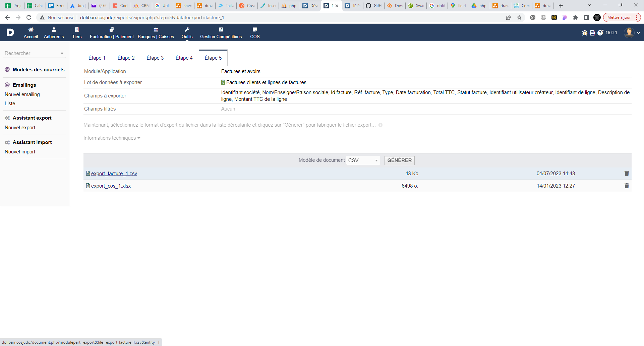Click the @ icon beside Emailings
This screenshot has height=346, width=644.
click(x=7, y=85)
